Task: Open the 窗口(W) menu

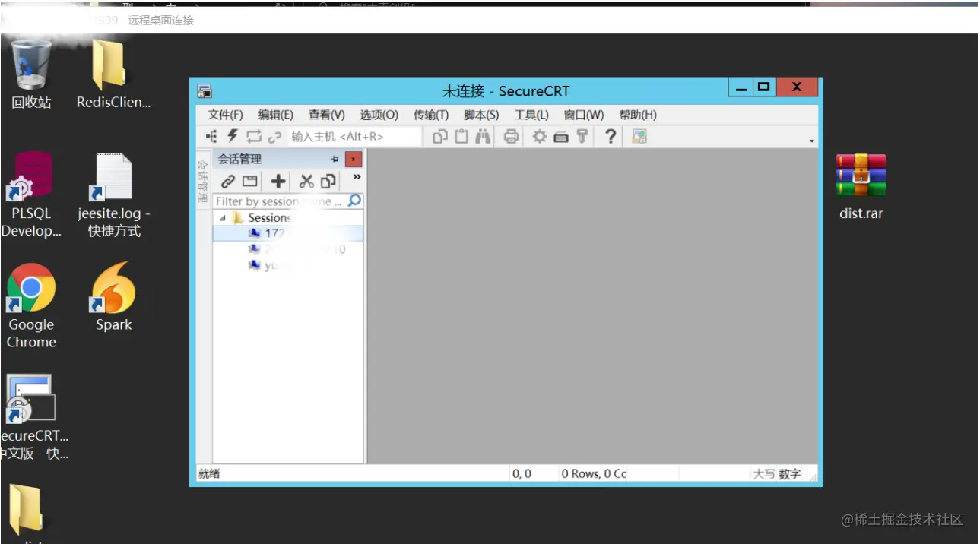Action: tap(584, 115)
